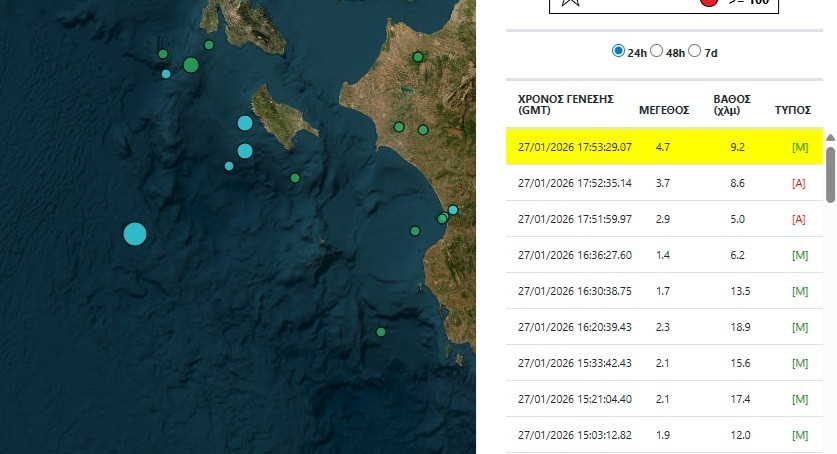
Task: Select the event at 27/01/2026 16:30:38.75
Action: pyautogui.click(x=664, y=291)
